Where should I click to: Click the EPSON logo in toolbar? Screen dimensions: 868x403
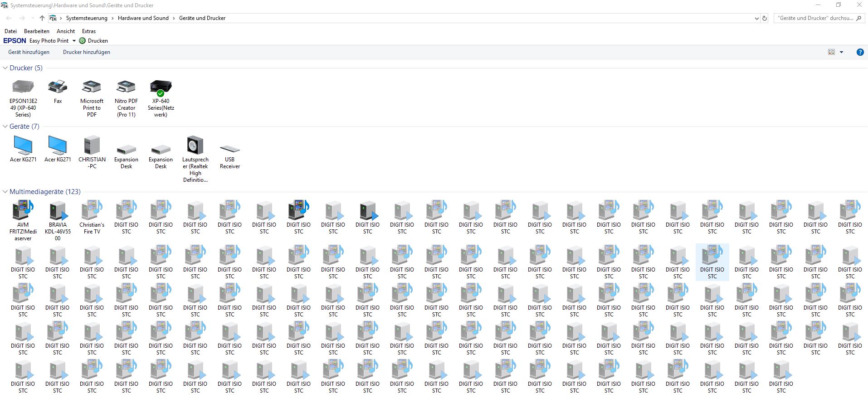(15, 41)
